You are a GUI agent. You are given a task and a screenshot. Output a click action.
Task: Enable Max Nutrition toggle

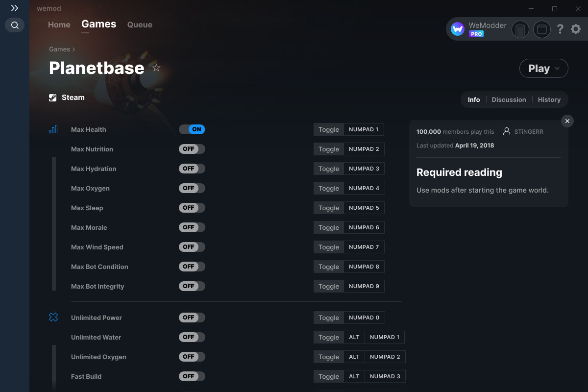pyautogui.click(x=192, y=149)
